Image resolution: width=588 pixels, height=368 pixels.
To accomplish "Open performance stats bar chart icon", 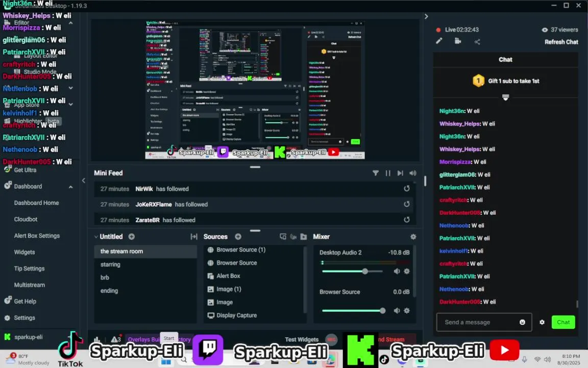I will pos(97,339).
